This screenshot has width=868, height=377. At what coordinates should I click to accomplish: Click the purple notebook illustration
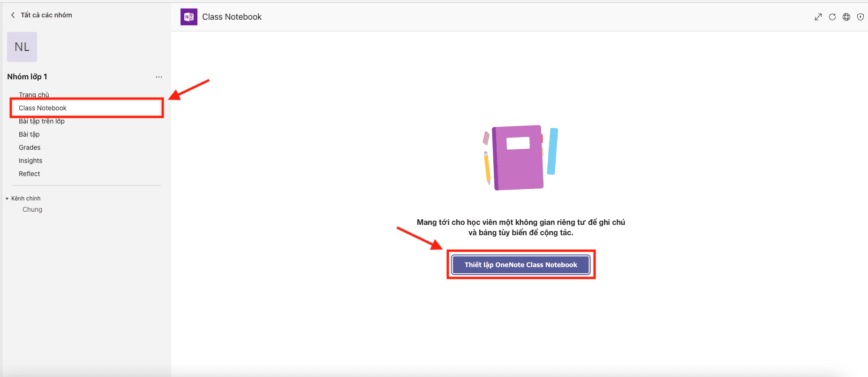point(518,157)
